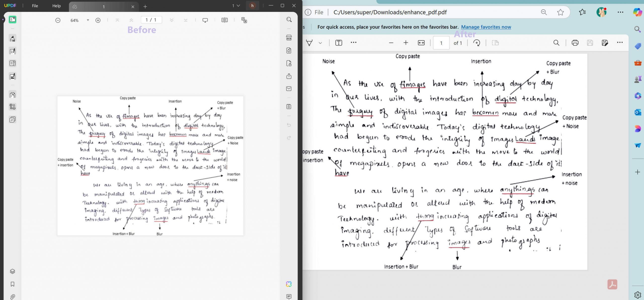The image size is (644, 300).
Task: Click the UPDF AI assistant icon
Action: [x=289, y=284]
